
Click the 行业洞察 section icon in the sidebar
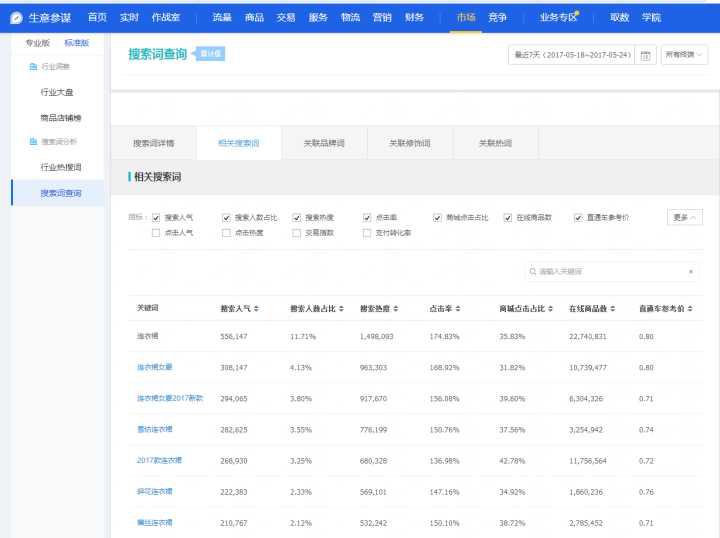coord(33,67)
